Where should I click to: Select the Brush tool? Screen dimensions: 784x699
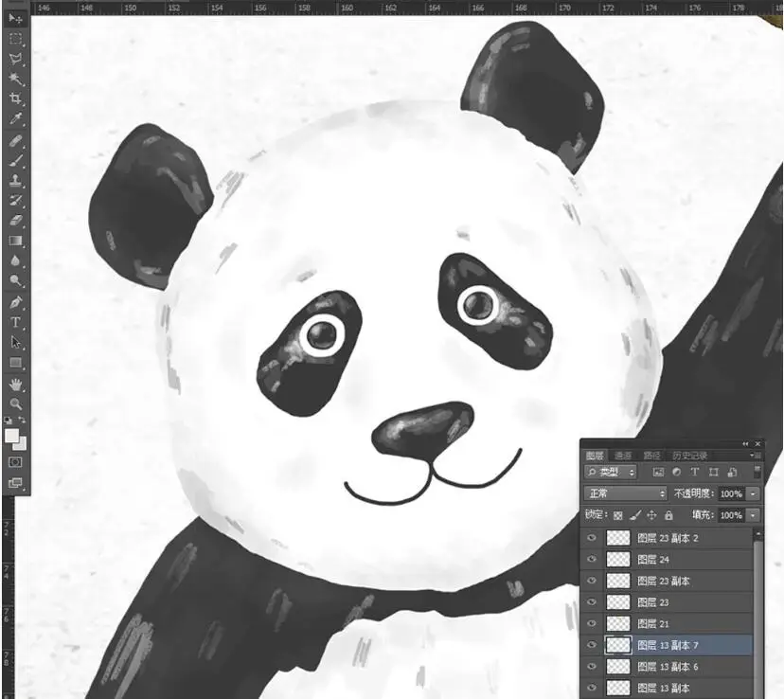15,160
